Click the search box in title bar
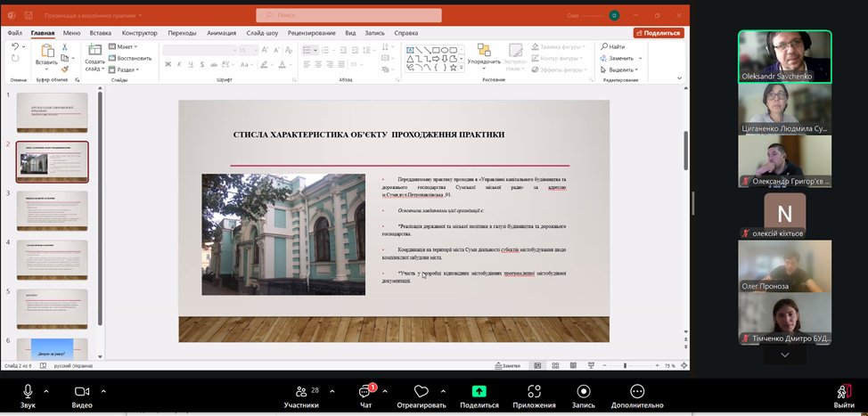 click(348, 15)
